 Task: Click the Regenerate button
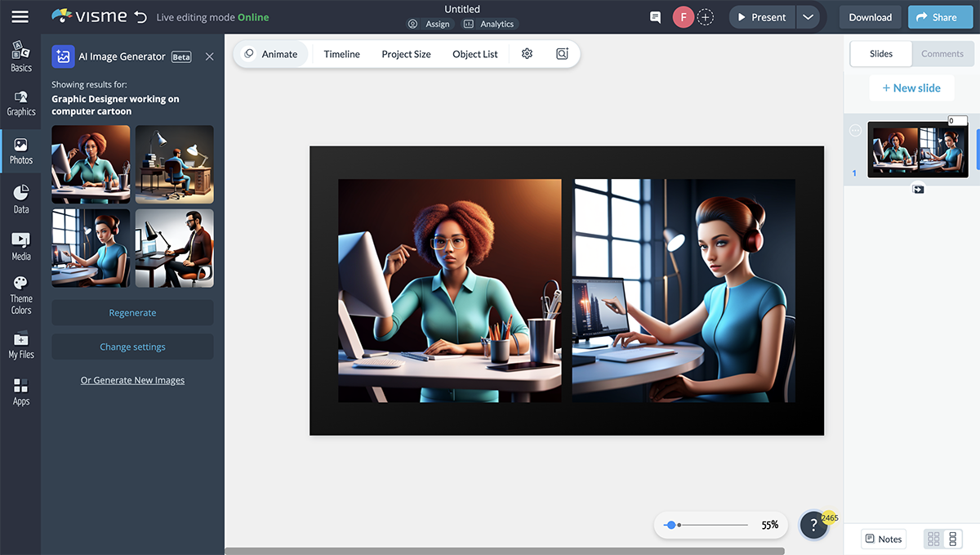[x=132, y=313]
